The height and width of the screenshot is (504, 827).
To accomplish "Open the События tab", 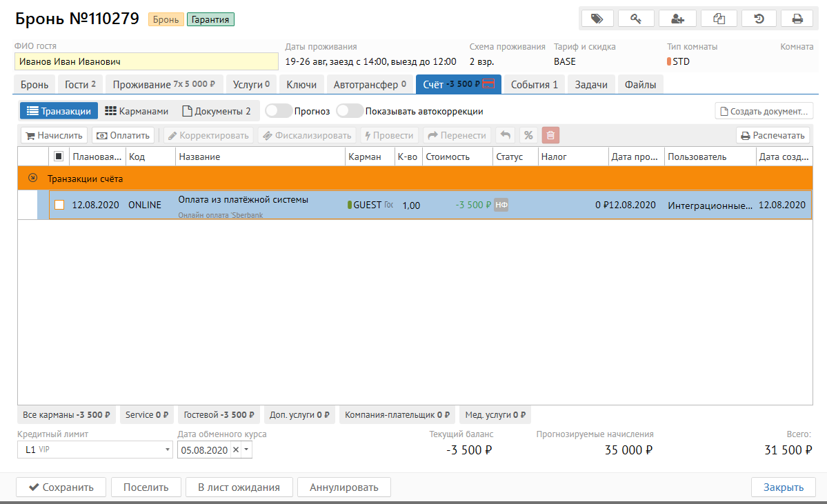I will (534, 85).
